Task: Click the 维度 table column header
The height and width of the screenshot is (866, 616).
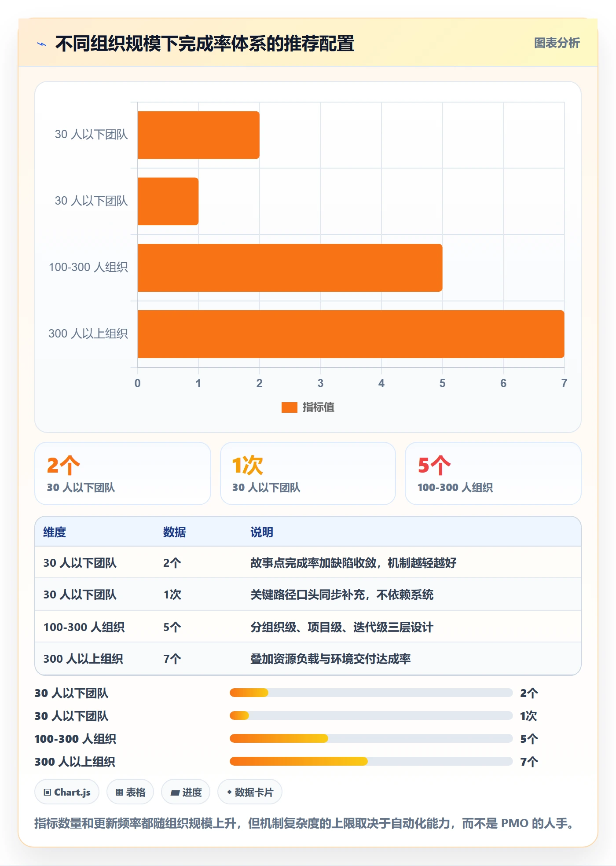Action: pos(55,532)
